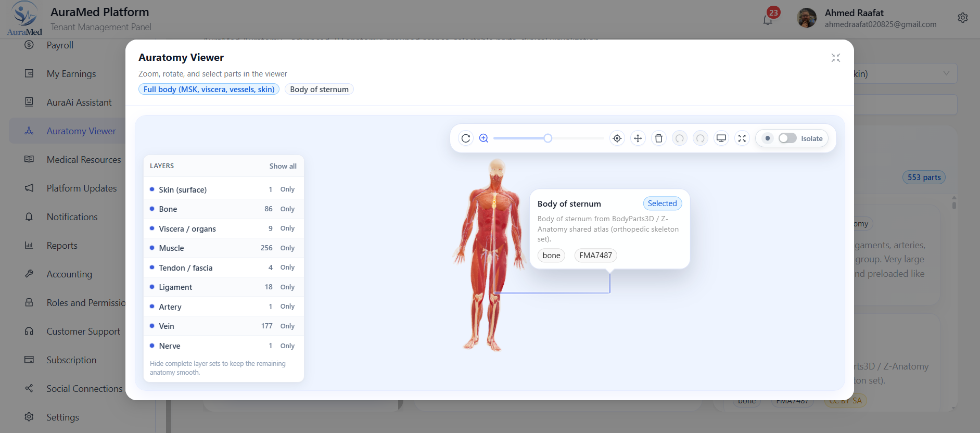Click the bone tag in info card

pyautogui.click(x=551, y=256)
